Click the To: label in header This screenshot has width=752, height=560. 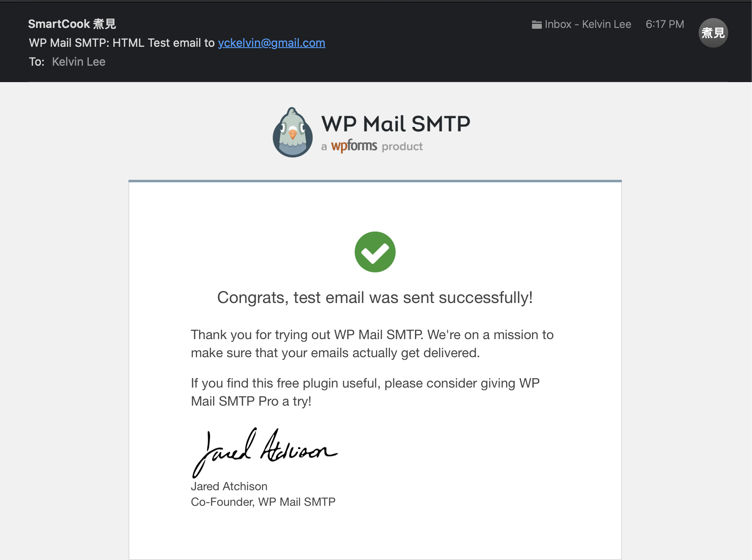[x=37, y=62]
